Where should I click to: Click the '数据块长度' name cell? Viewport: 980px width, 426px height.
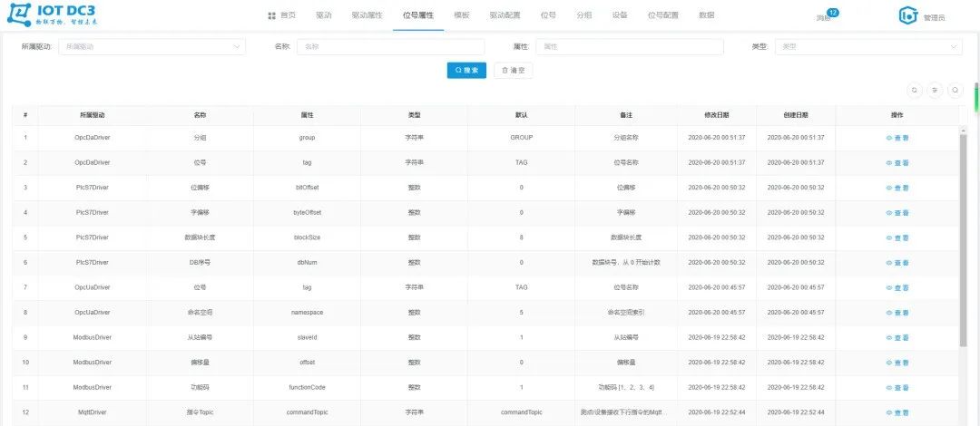[200, 237]
